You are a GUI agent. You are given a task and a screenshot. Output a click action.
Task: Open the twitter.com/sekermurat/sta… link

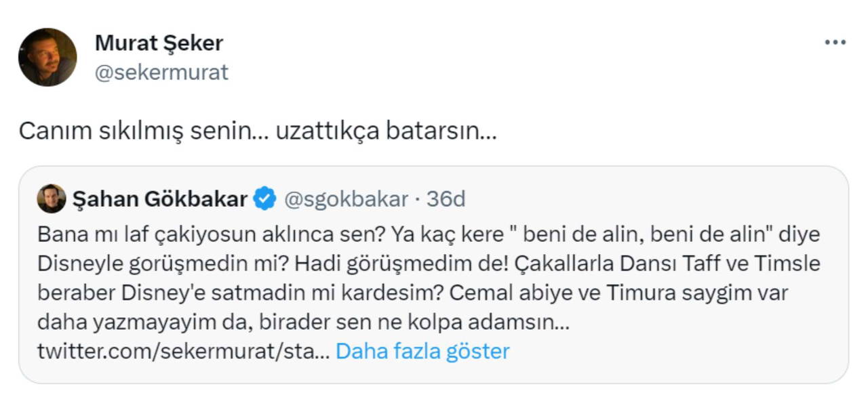(183, 351)
